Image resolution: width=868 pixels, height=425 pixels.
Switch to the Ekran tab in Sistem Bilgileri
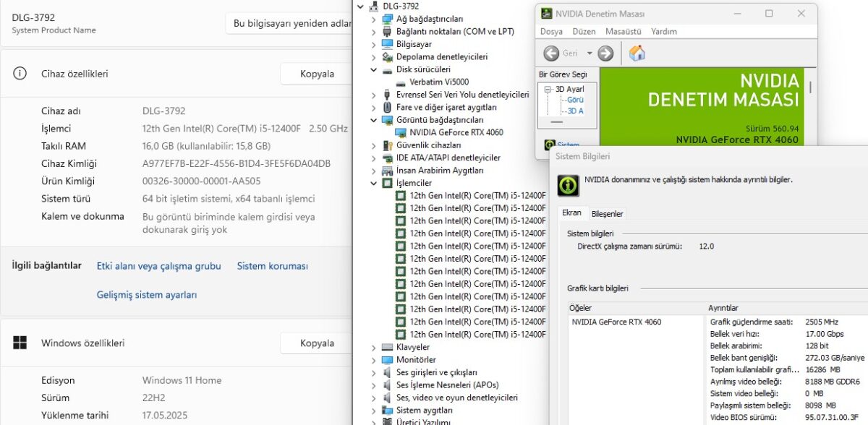tap(571, 212)
